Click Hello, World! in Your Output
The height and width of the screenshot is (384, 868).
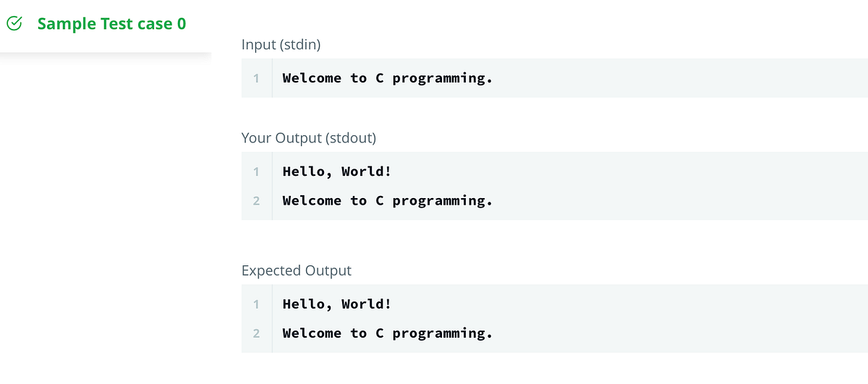[336, 171]
